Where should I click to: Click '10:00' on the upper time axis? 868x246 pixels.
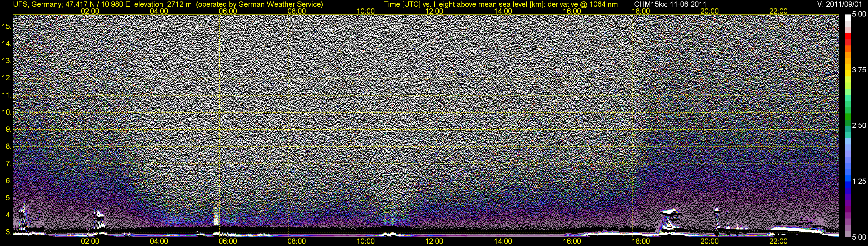click(x=366, y=11)
